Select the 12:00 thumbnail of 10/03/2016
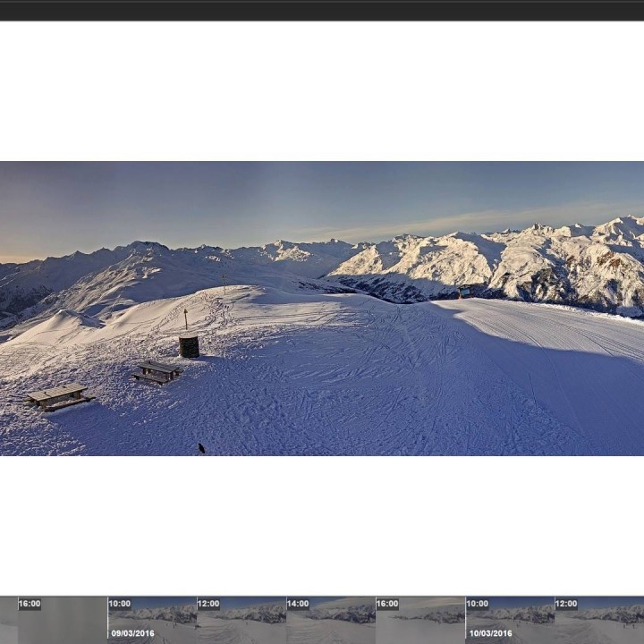The height and width of the screenshot is (644, 644). pyautogui.click(x=599, y=620)
